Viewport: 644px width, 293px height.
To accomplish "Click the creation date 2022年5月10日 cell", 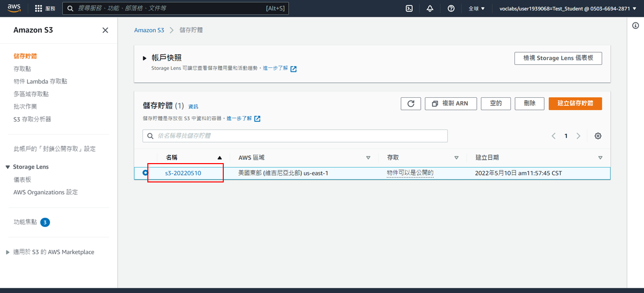I will tap(518, 174).
